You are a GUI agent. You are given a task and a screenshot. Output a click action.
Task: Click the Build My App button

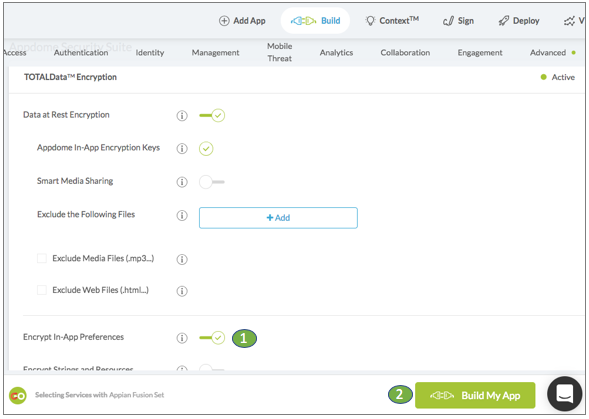(475, 395)
